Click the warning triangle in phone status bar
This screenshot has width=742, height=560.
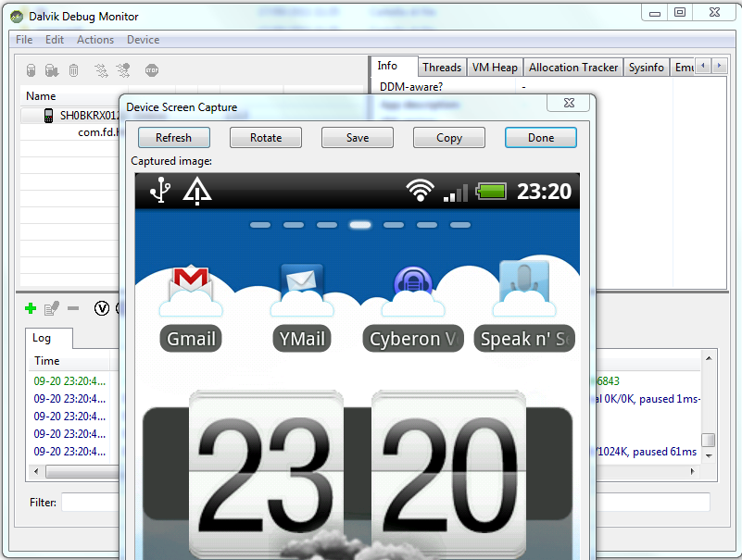point(197,191)
